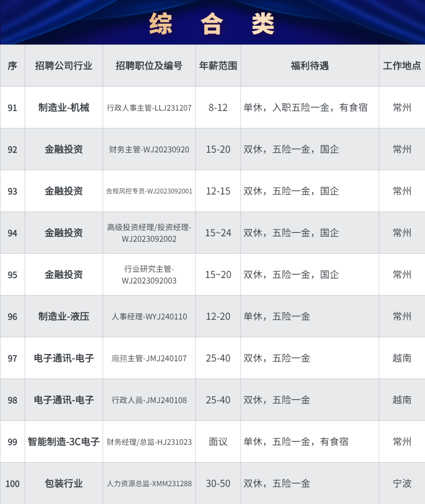Open position 人事经理-WYJ240110
Image resolution: width=425 pixels, height=504 pixels.
click(149, 317)
